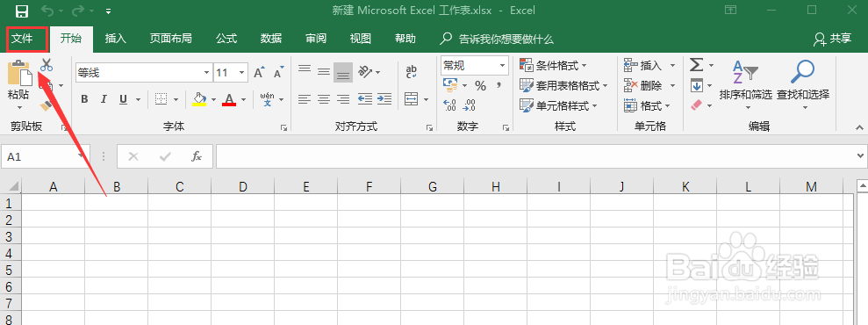868x325 pixels.
Task: Click the 告诉我你想要做什么 search box
Action: (497, 39)
